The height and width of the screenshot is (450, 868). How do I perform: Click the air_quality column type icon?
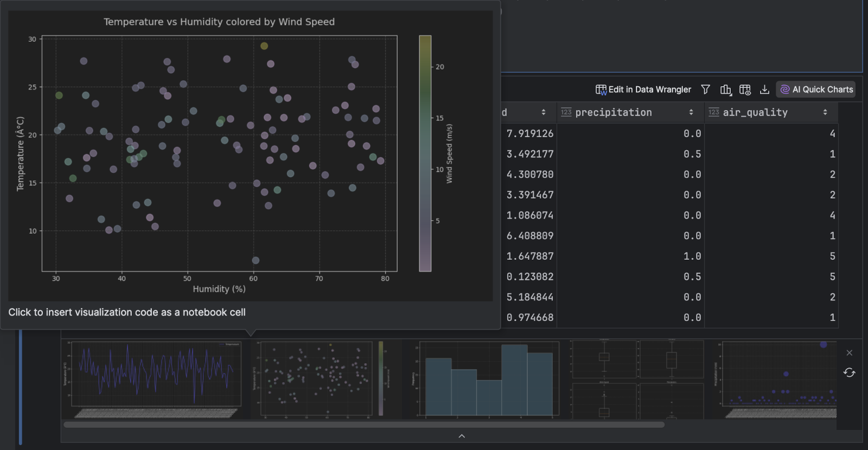click(x=714, y=112)
